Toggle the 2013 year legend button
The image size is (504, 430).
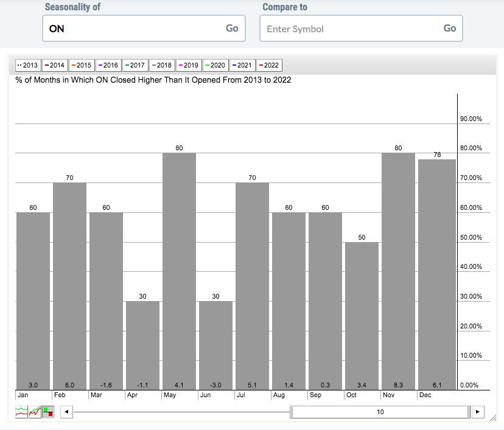click(27, 65)
